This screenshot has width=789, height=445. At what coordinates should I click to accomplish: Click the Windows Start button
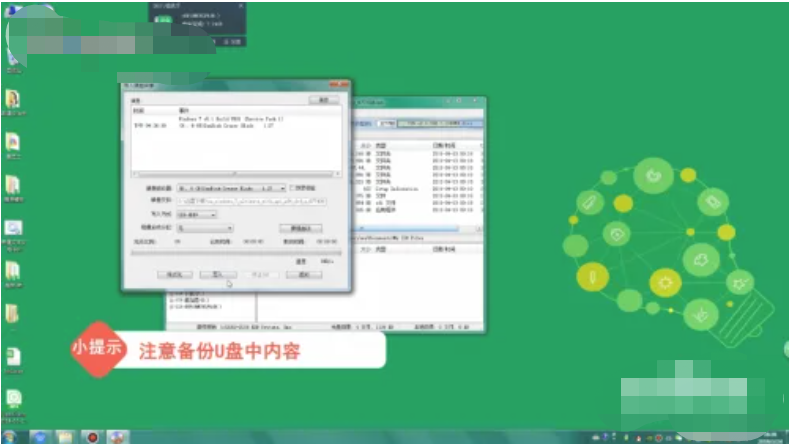(10, 437)
